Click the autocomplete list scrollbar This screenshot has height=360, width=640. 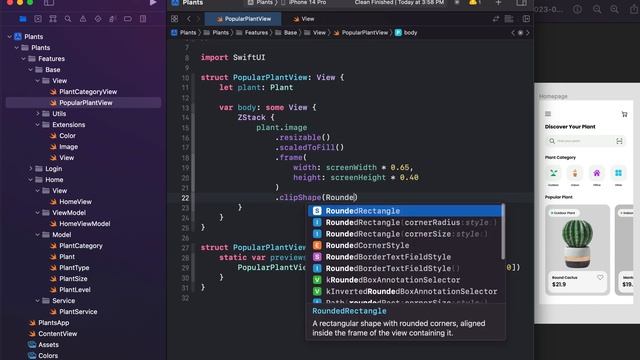tap(503, 231)
